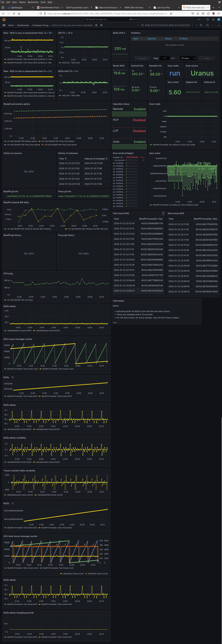Image resolution: width=222 pixels, height=644 pixels.
Task: Refresh the dashboard
Action: tap(207, 25)
